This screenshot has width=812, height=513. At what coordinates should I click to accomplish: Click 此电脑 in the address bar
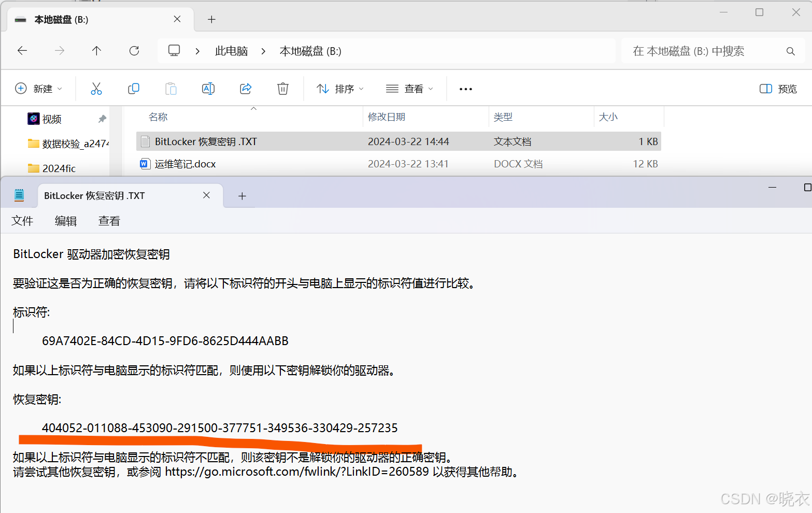[x=231, y=51]
